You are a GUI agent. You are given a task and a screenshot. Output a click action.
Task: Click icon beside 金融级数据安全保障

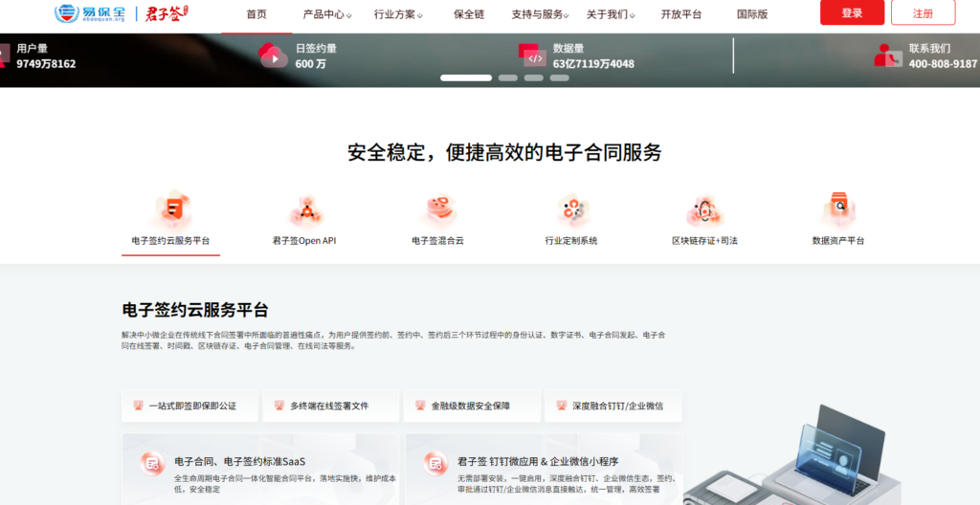tap(421, 406)
